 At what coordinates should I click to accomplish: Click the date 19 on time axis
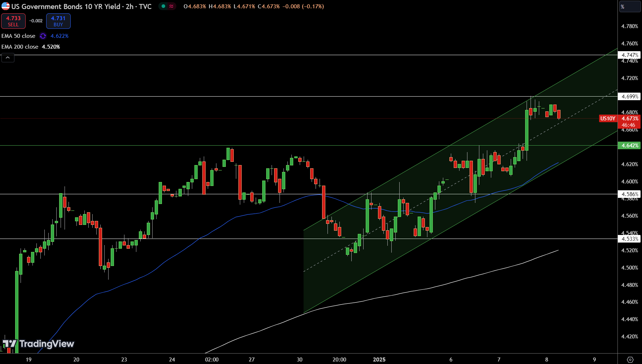pyautogui.click(x=28, y=360)
